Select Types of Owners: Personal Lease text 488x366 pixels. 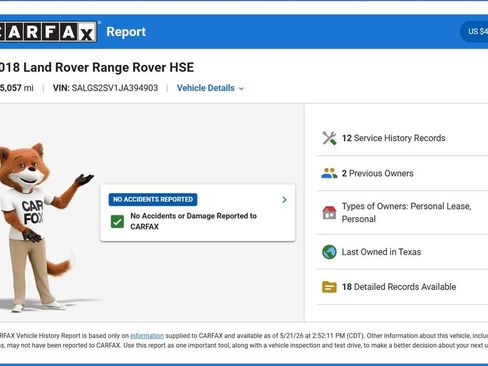[x=407, y=213]
